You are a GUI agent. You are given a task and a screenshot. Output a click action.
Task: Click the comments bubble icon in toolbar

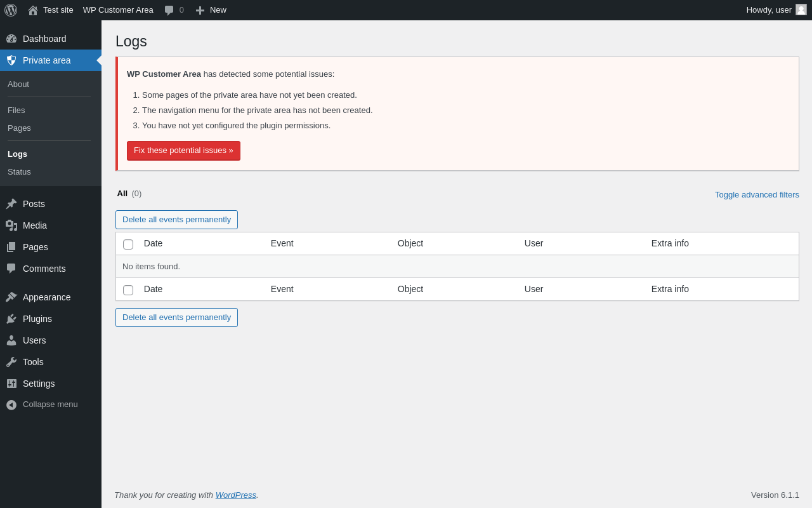click(169, 10)
